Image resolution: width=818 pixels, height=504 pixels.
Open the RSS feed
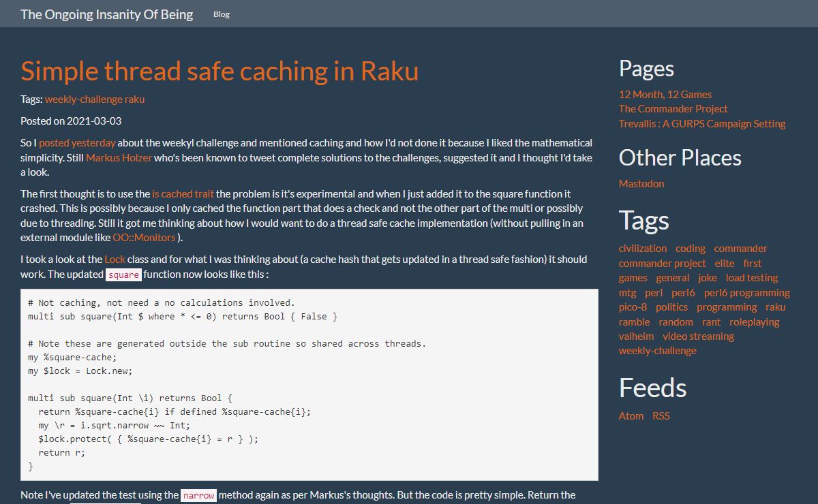[661, 416]
